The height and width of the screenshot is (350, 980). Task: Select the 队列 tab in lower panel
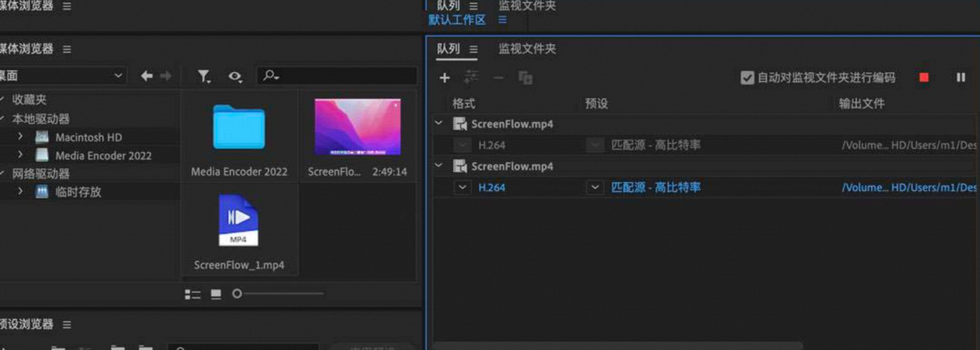448,49
